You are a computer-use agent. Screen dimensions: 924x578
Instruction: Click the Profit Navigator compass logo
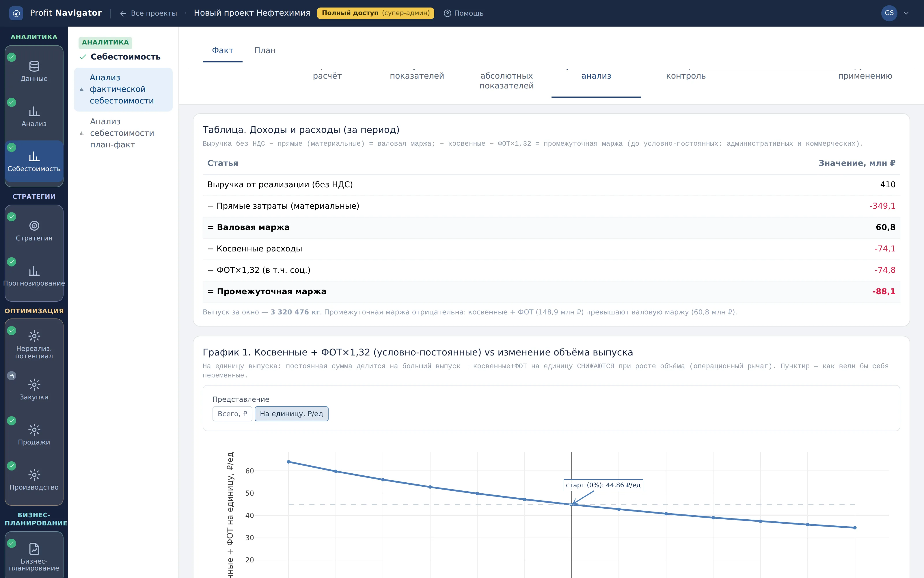16,13
